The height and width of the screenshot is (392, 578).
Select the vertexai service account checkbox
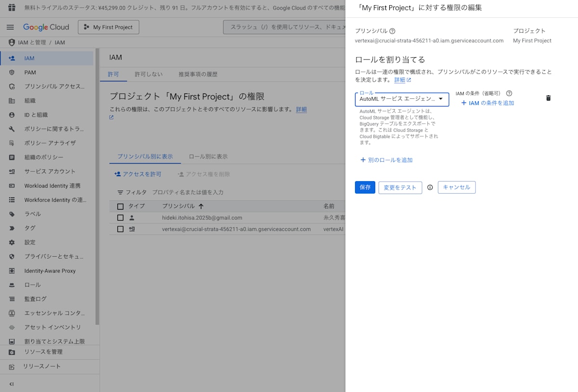120,229
